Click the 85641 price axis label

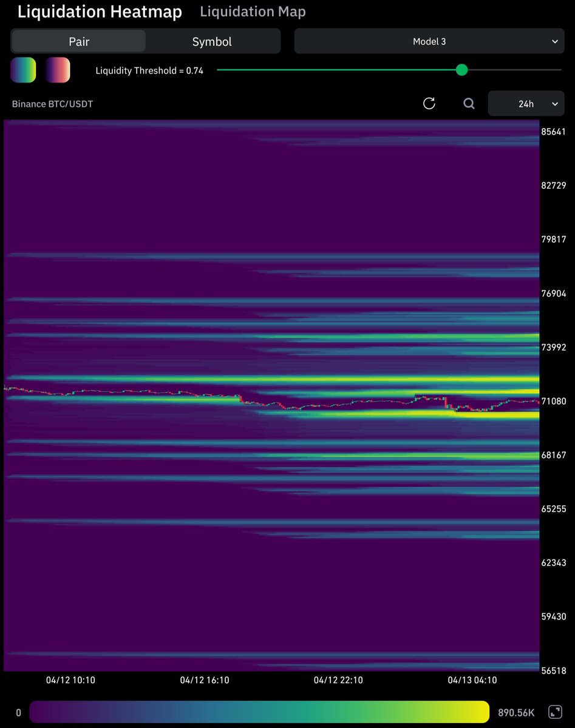click(x=553, y=132)
